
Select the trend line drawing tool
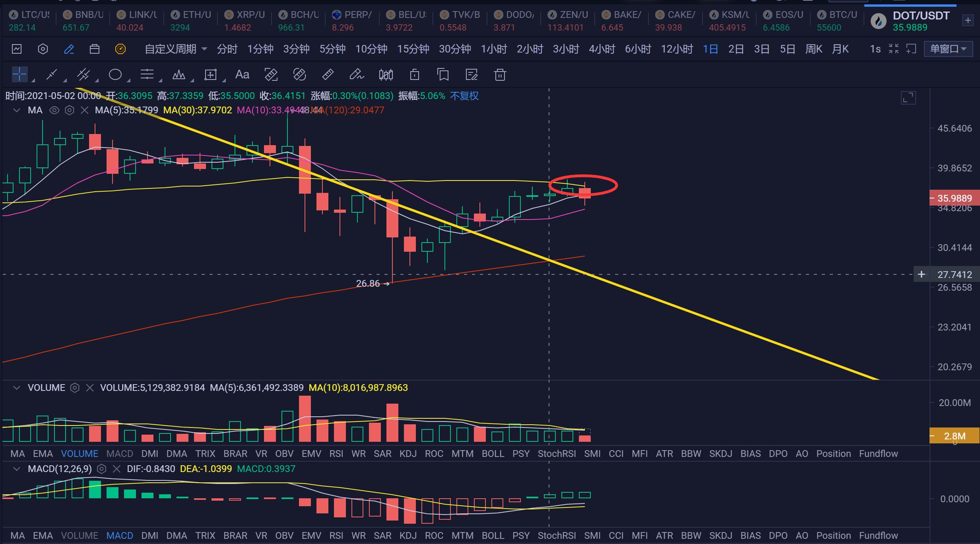[x=52, y=74]
